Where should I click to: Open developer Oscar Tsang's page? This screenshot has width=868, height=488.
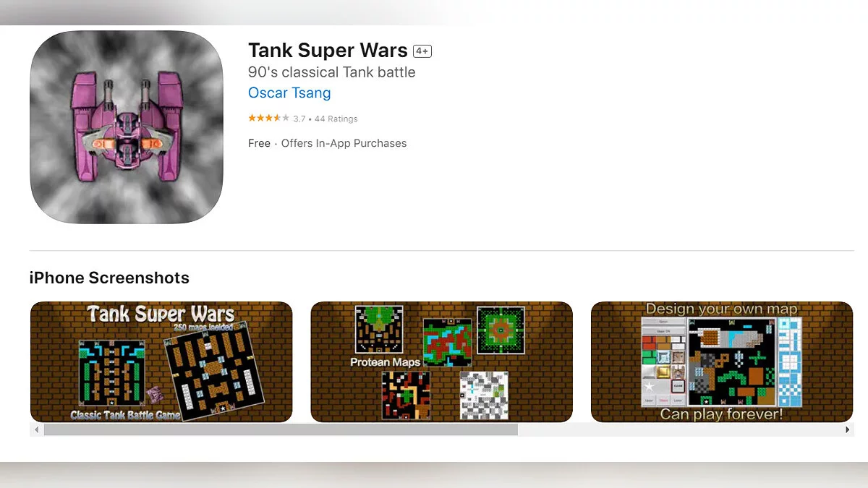click(289, 93)
